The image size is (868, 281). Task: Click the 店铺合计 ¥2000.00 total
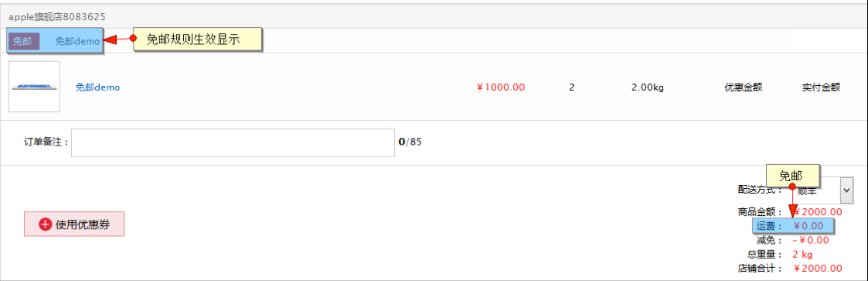[x=819, y=269]
